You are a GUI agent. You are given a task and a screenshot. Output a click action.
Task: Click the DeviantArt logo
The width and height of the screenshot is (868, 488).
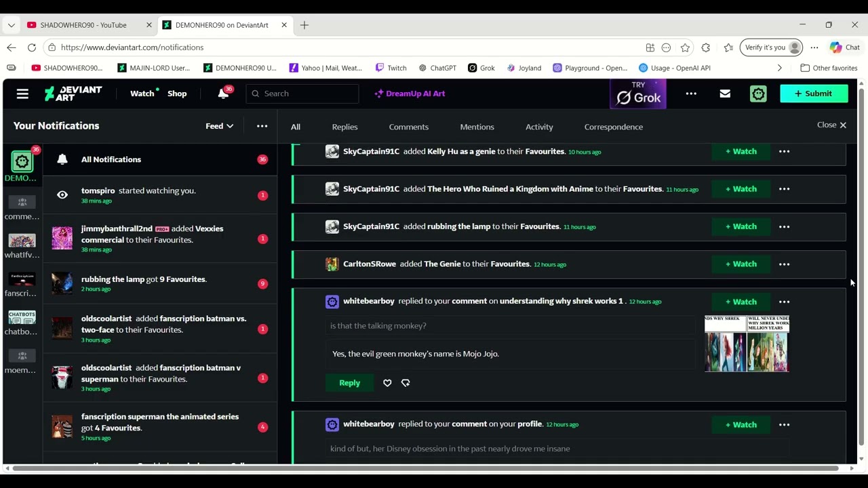pos(73,94)
